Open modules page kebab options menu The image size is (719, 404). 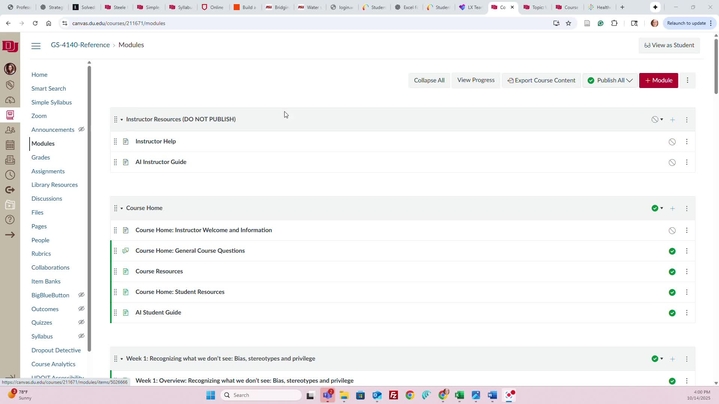pos(687,80)
